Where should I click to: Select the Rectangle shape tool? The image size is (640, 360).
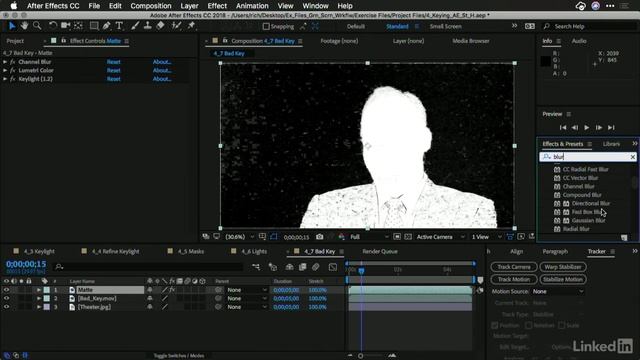[x=94, y=26]
